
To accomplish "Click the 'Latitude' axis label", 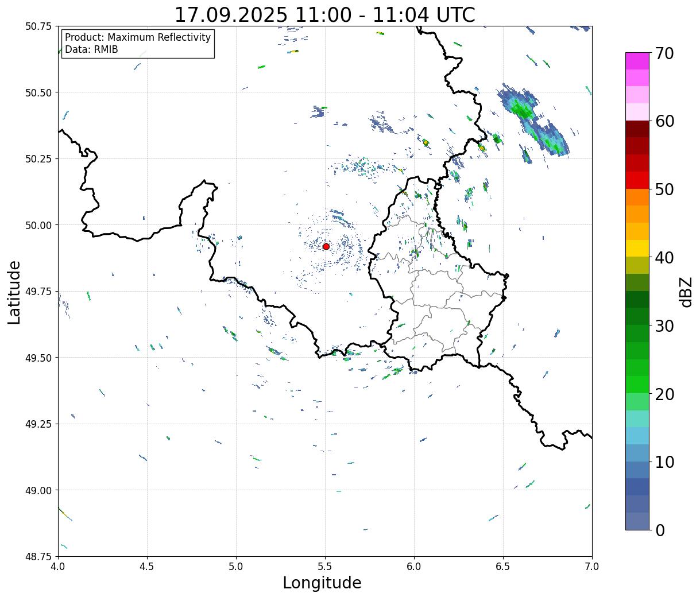I will tap(14, 292).
